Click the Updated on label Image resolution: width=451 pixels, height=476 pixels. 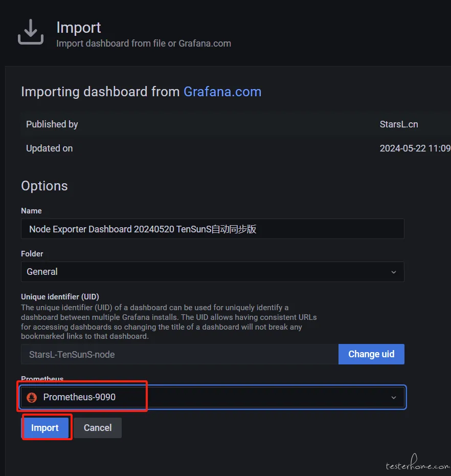point(50,148)
